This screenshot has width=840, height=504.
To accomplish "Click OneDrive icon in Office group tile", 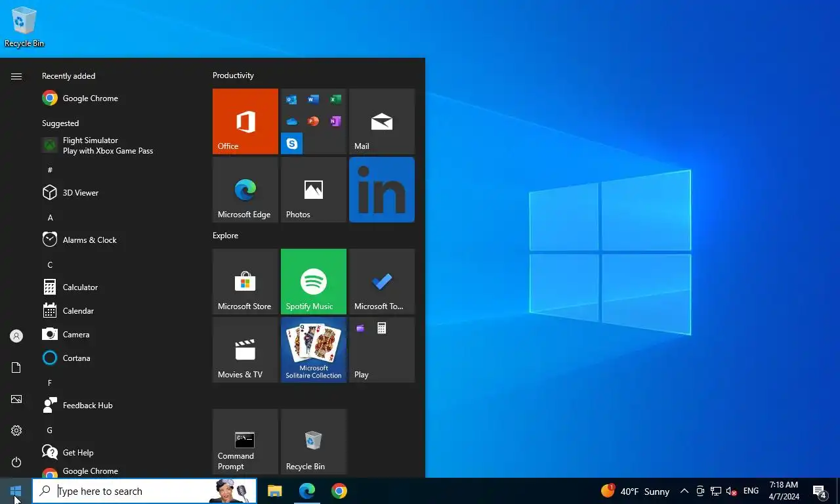I will 292,121.
